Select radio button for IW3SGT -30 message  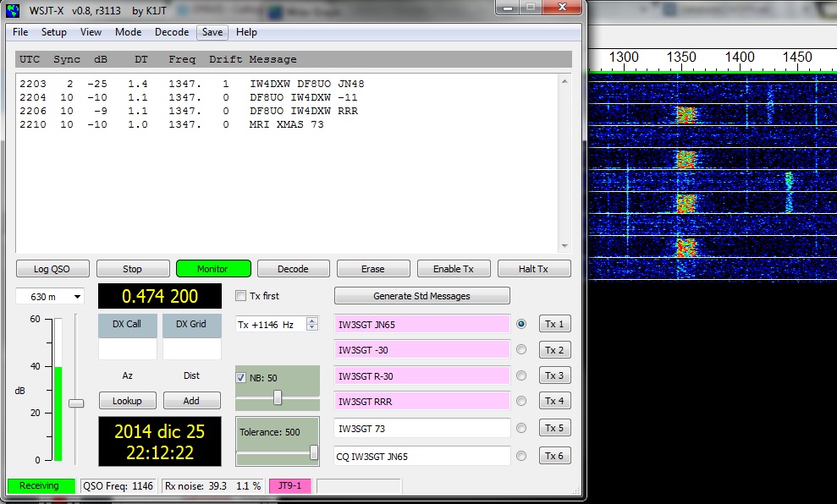click(x=521, y=349)
